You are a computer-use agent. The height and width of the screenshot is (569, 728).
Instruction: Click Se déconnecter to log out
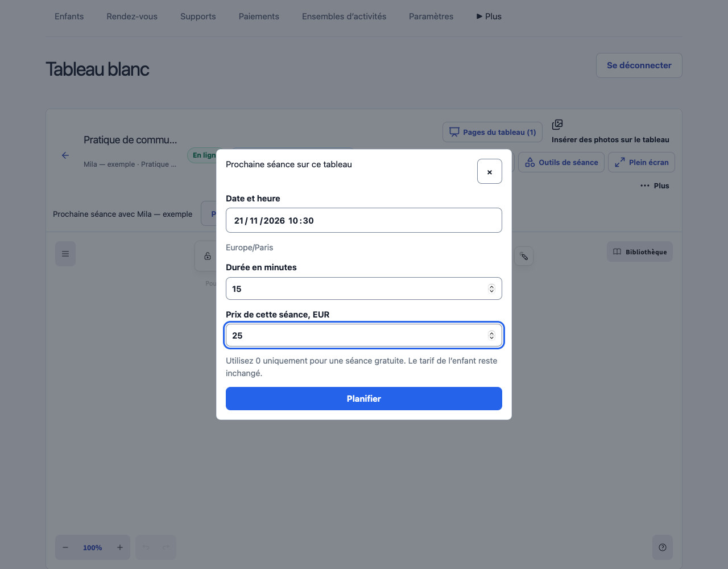click(639, 65)
